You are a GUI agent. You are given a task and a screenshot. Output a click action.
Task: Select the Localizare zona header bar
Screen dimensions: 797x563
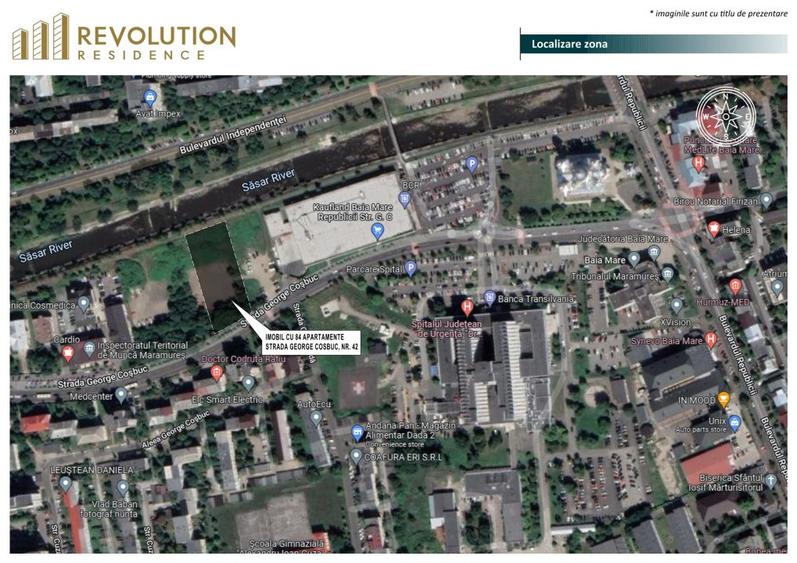pos(654,44)
